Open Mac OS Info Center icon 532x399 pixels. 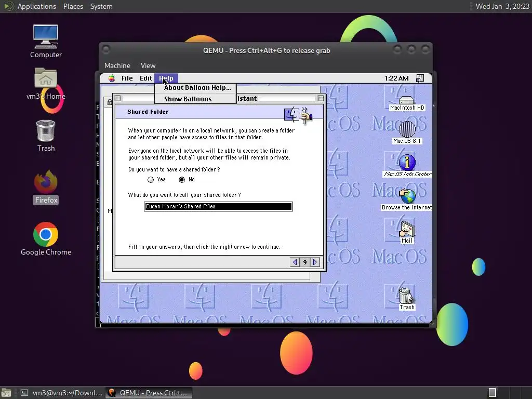(407, 166)
